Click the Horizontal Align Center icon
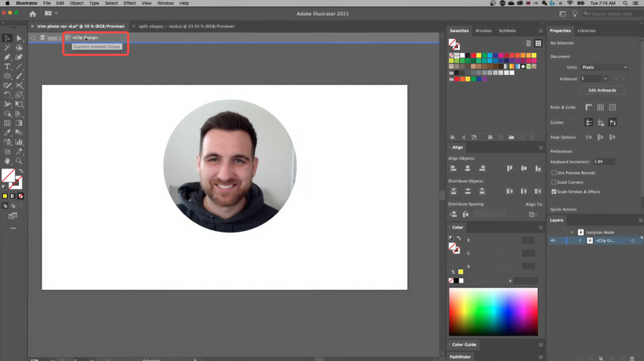 (x=467, y=168)
